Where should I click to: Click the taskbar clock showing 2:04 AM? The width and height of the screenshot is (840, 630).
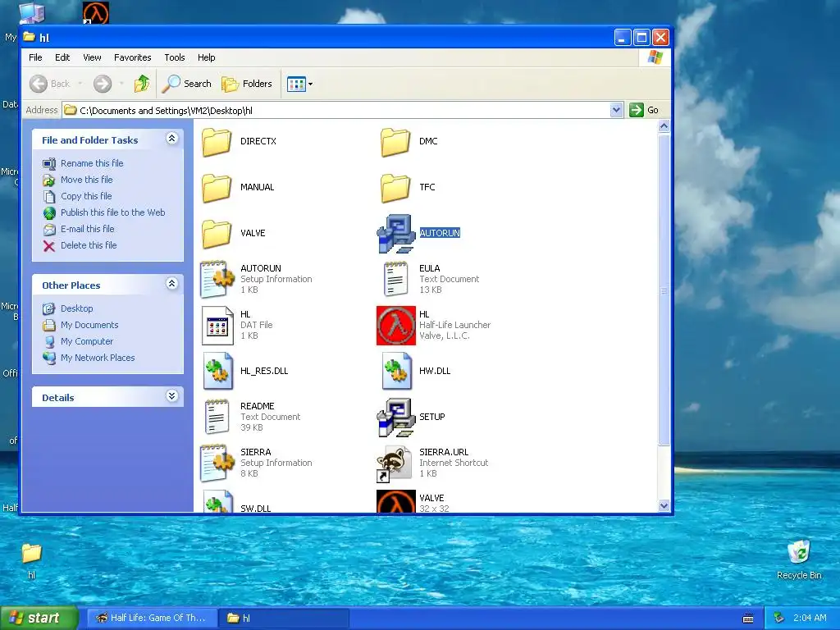point(810,619)
